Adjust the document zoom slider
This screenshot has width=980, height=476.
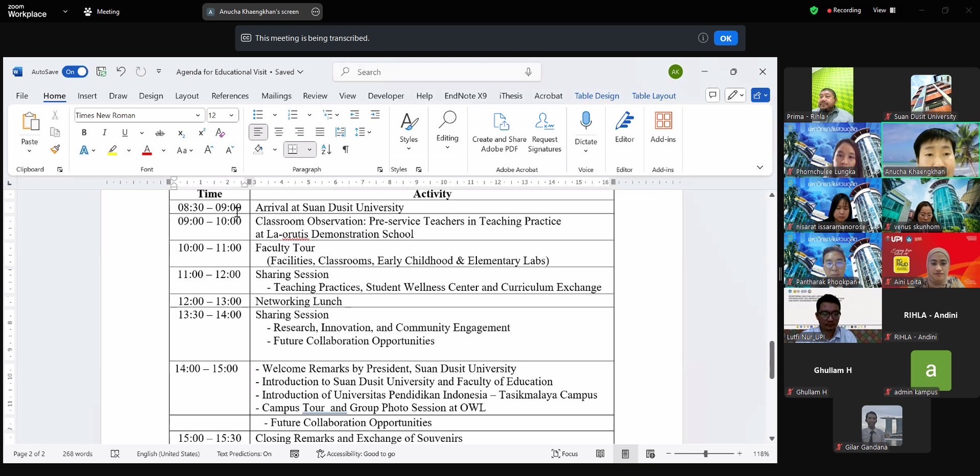pos(705,454)
